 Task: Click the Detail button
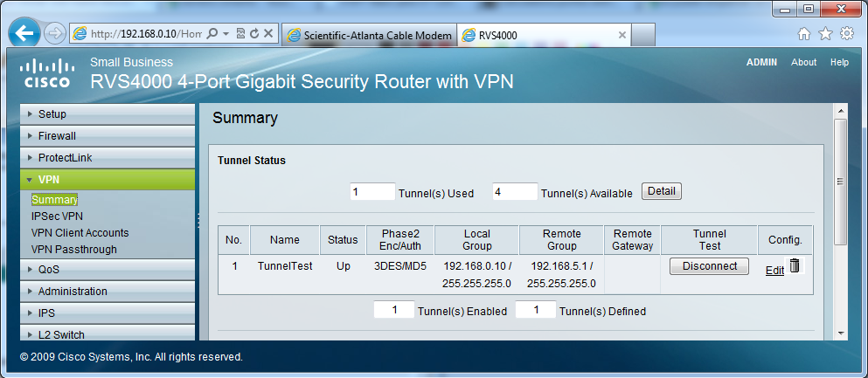coord(662,191)
